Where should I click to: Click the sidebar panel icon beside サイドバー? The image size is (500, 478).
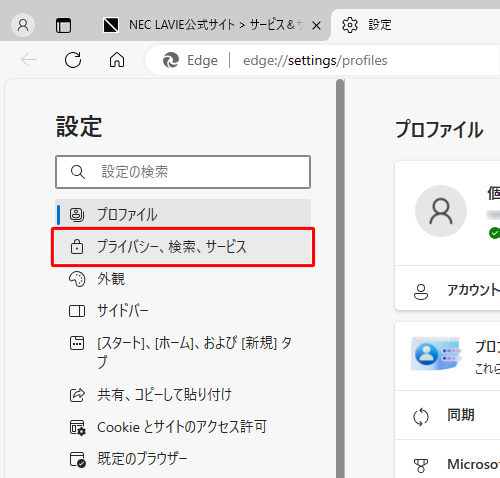(77, 311)
